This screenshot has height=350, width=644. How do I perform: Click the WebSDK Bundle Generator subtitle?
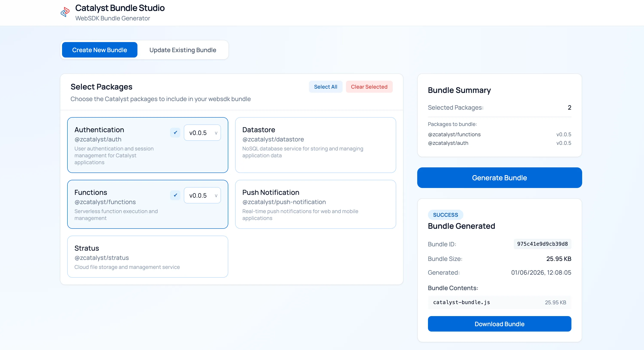[113, 18]
